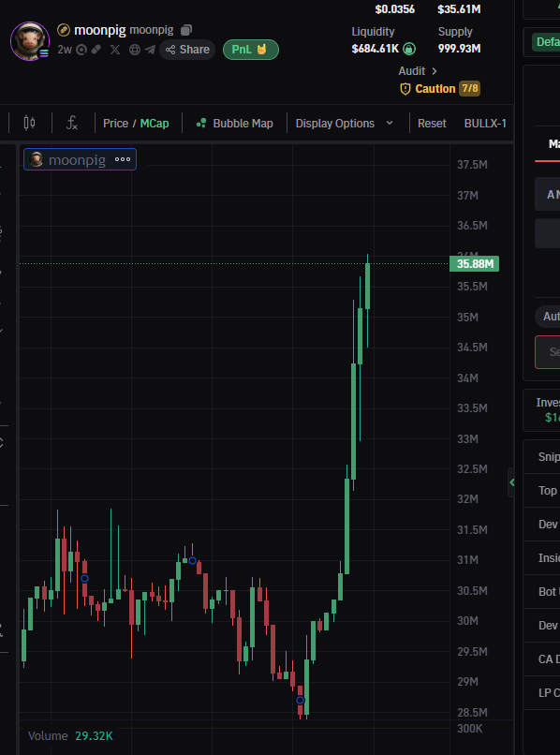Click the 35.88M current price label
The image size is (560, 755).
474,264
